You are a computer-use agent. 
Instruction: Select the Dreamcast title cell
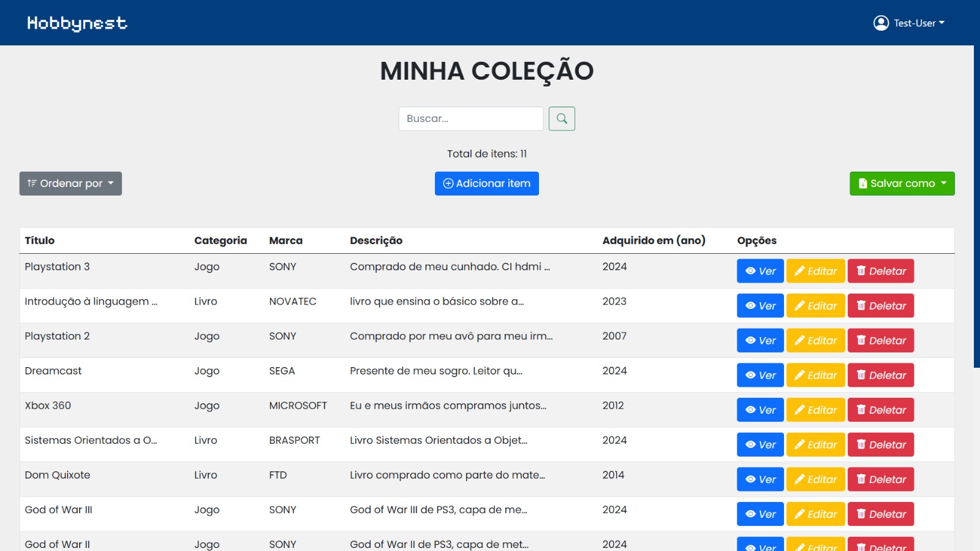[53, 371]
